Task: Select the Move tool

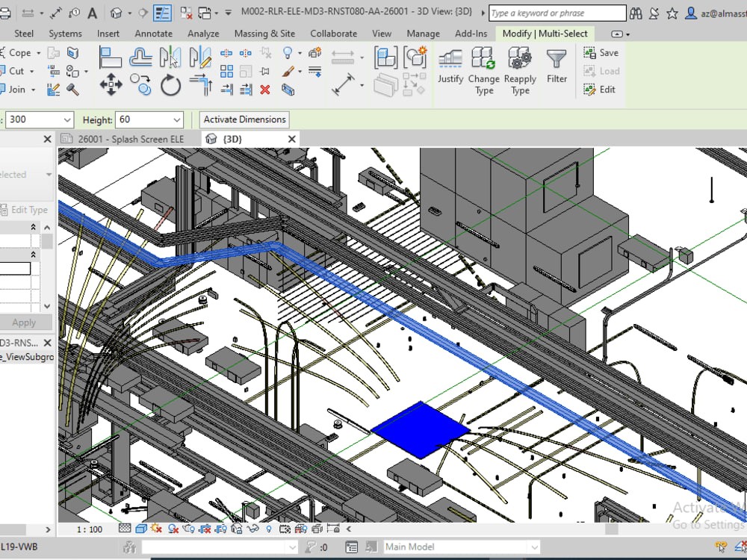Action: pyautogui.click(x=111, y=84)
